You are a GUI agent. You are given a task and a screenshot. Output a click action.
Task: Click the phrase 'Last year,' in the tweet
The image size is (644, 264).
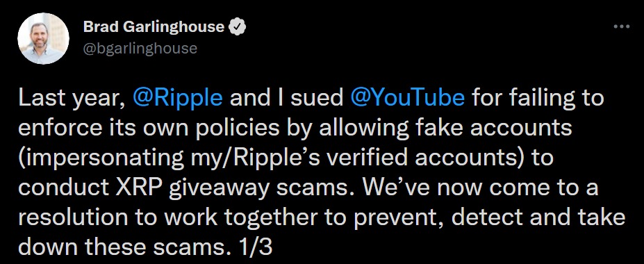[72, 99]
